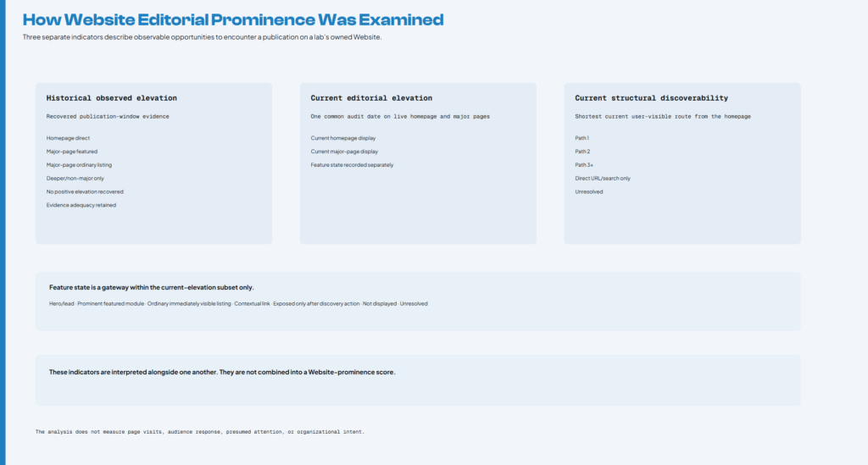Click the footnote about page visits
The height and width of the screenshot is (465, 868).
200,432
